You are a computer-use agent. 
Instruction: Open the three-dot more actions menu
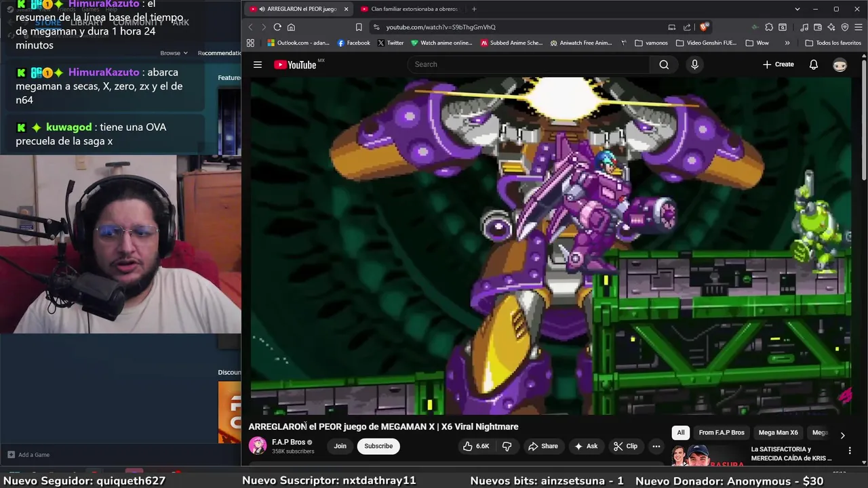656,446
